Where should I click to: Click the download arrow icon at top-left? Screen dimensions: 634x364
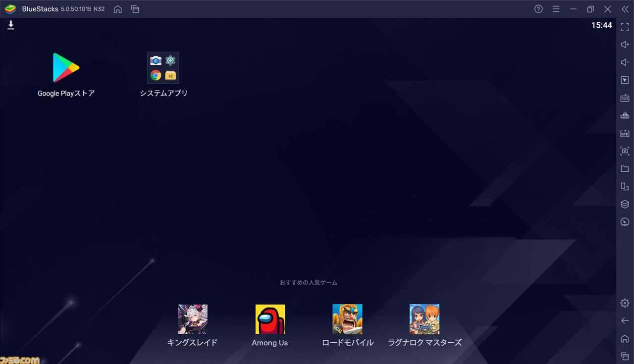coord(11,25)
